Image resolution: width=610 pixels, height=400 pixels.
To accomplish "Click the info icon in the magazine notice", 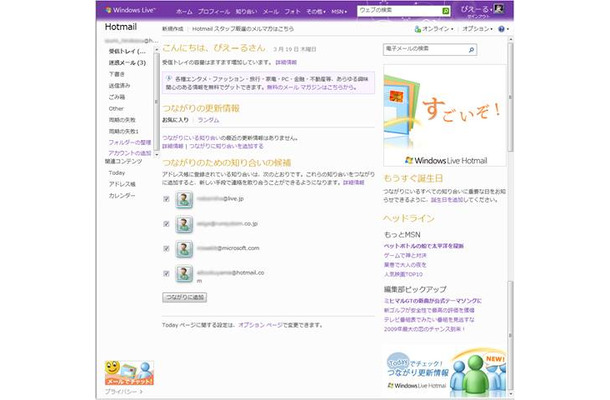I will pos(169,78).
